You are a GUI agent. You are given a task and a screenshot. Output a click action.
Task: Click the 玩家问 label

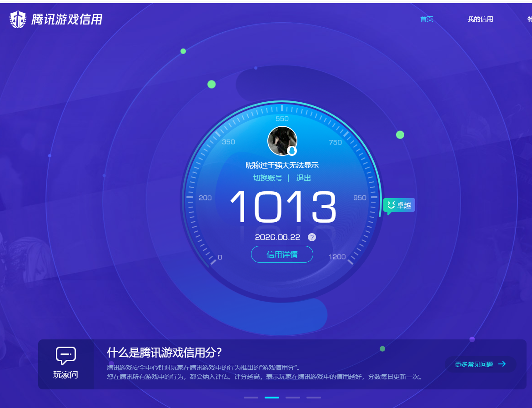tap(66, 375)
